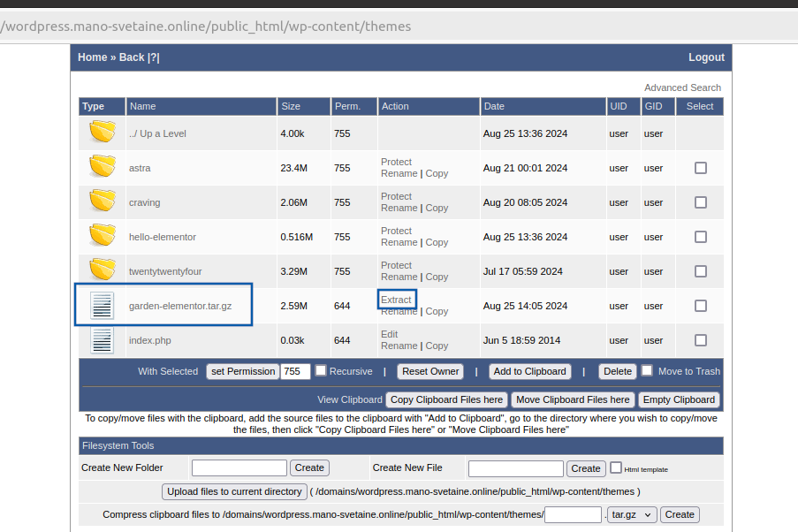Copy the craving folder
Viewport: 798px width, 532px height.
tap(437, 209)
